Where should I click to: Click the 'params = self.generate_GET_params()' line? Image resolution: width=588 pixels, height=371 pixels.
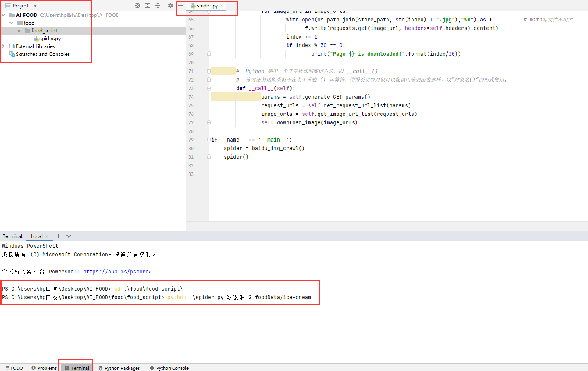pyautogui.click(x=315, y=97)
